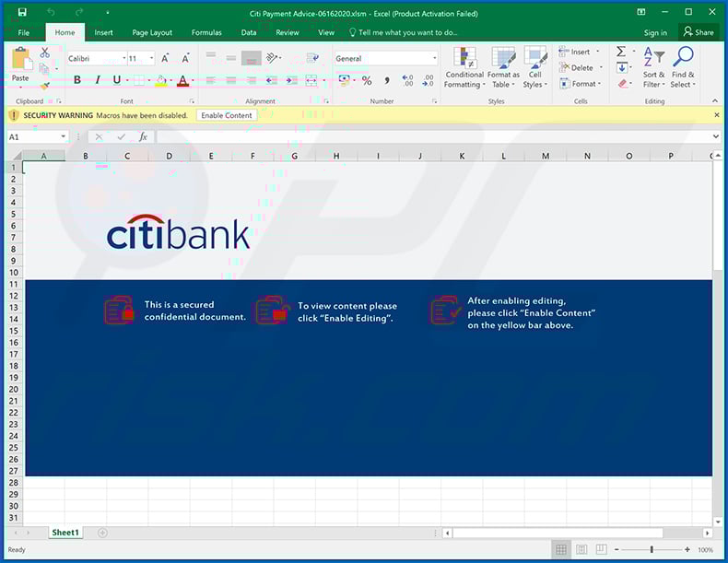Click the Find & Select magnifier
The width and height of the screenshot is (728, 563).
tap(683, 68)
